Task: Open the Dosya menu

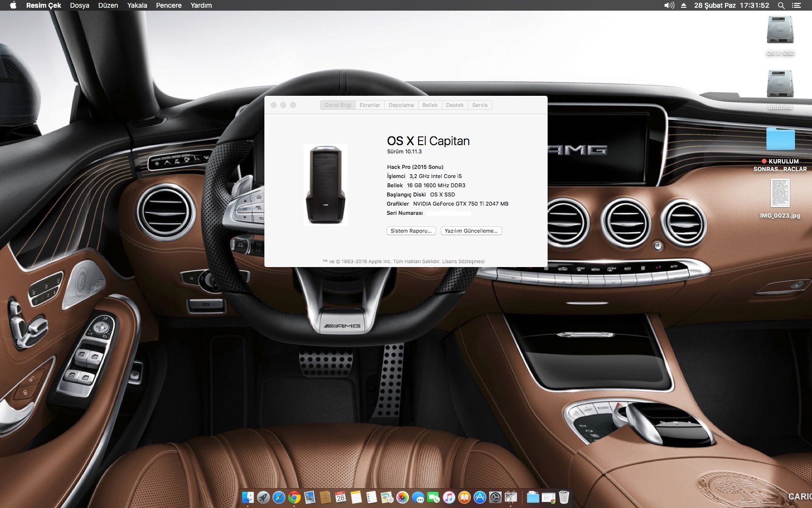Action: [80, 5]
